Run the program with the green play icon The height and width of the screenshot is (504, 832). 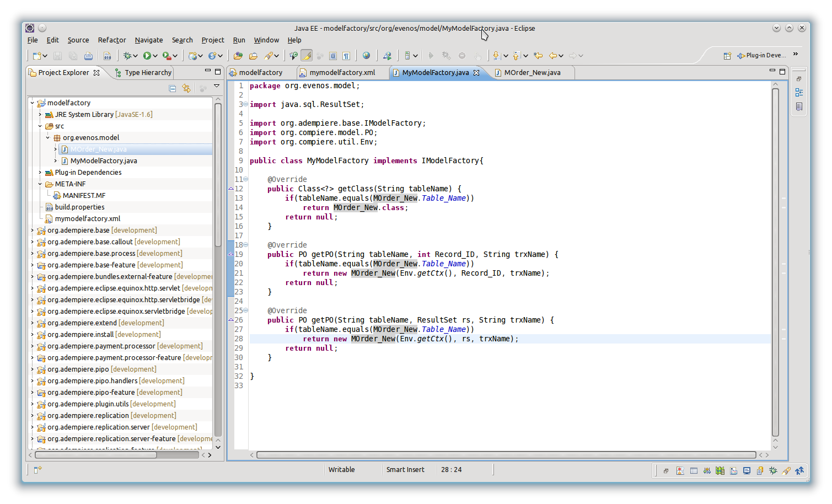click(x=147, y=56)
